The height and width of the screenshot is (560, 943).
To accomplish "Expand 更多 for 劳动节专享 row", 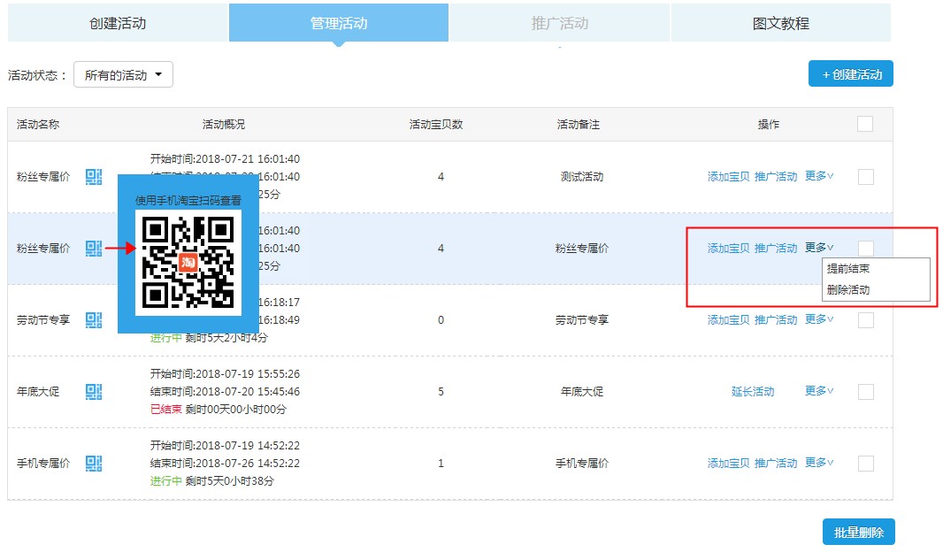I will (x=819, y=318).
